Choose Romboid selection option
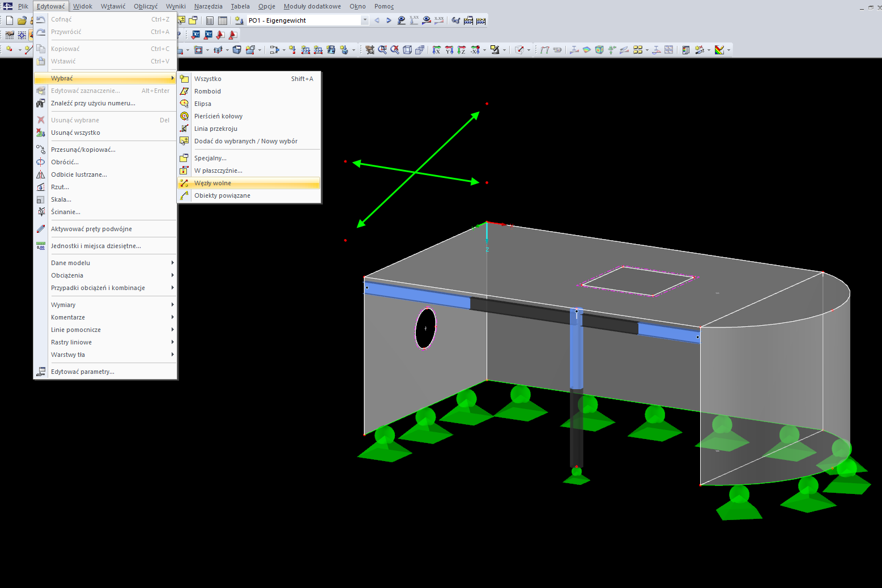882x588 pixels. point(249,91)
